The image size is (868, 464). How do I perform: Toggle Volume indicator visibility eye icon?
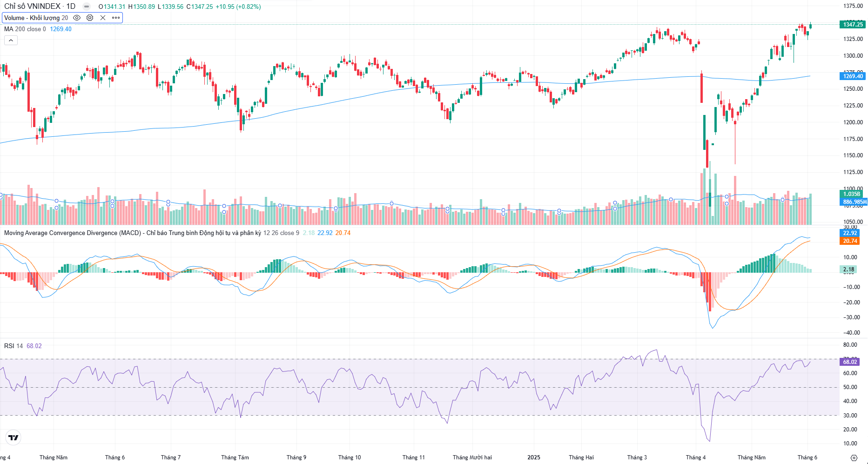click(x=77, y=18)
